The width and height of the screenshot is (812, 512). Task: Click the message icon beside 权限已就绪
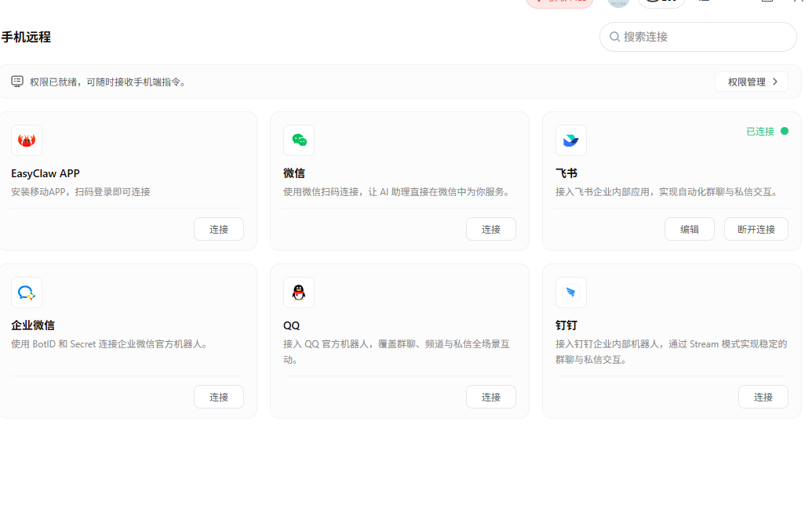tap(17, 82)
